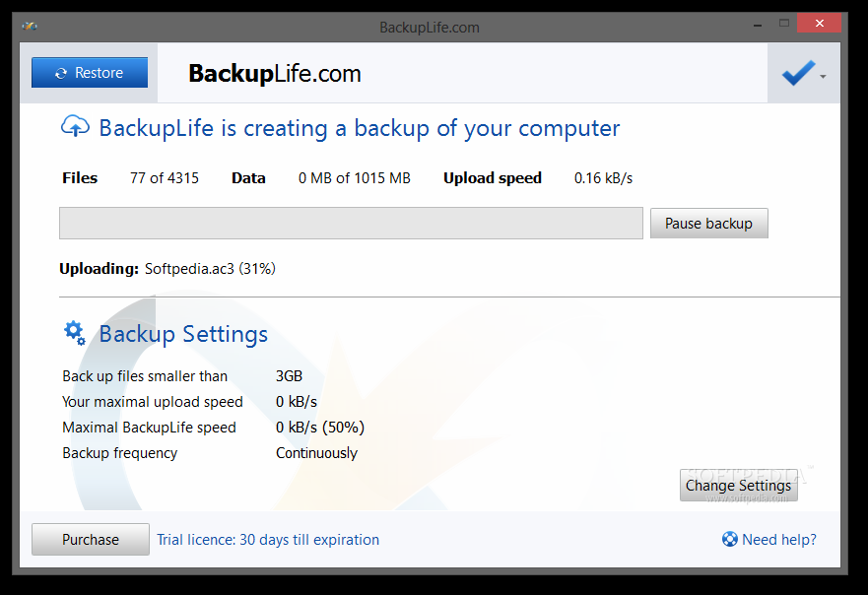
Task: Open Change Settings
Action: pos(738,485)
